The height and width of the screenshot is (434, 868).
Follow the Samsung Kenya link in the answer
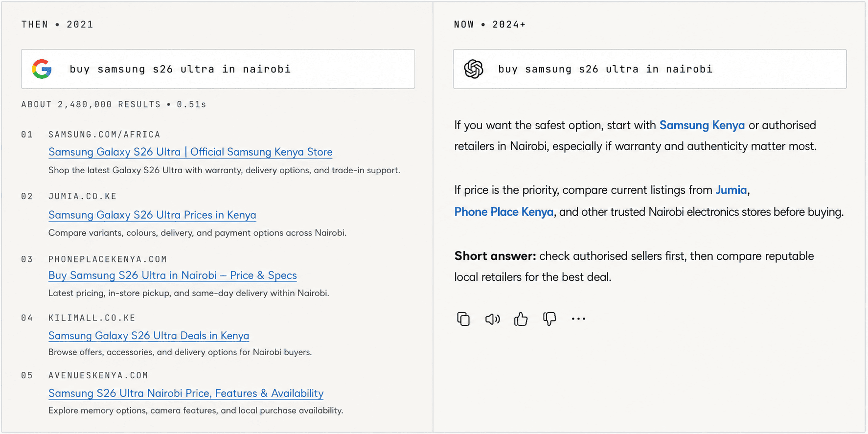pyautogui.click(x=702, y=125)
